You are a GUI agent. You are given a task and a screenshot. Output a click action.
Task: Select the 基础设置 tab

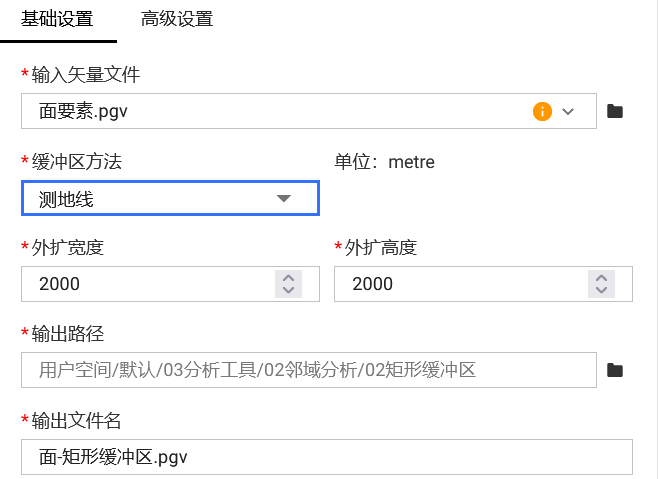[58, 19]
